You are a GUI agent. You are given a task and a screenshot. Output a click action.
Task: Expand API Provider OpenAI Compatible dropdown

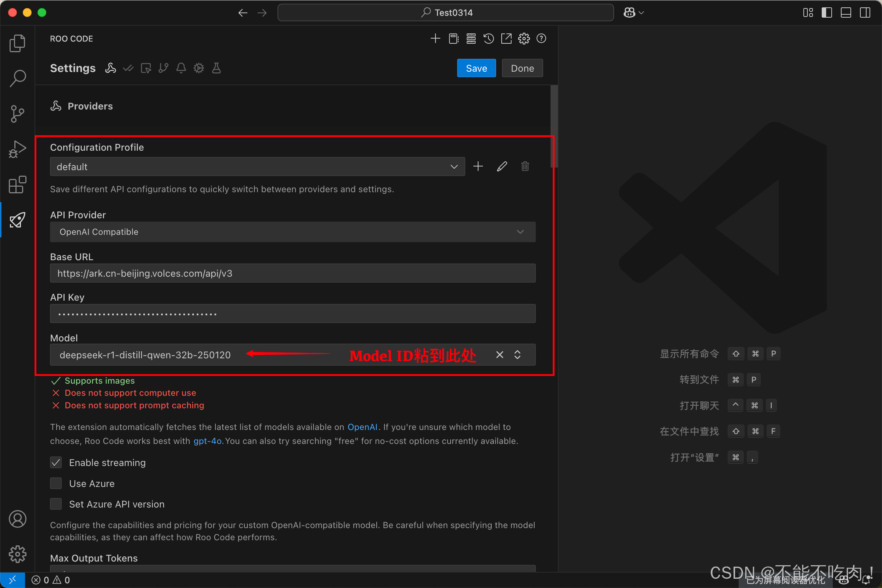coord(293,232)
